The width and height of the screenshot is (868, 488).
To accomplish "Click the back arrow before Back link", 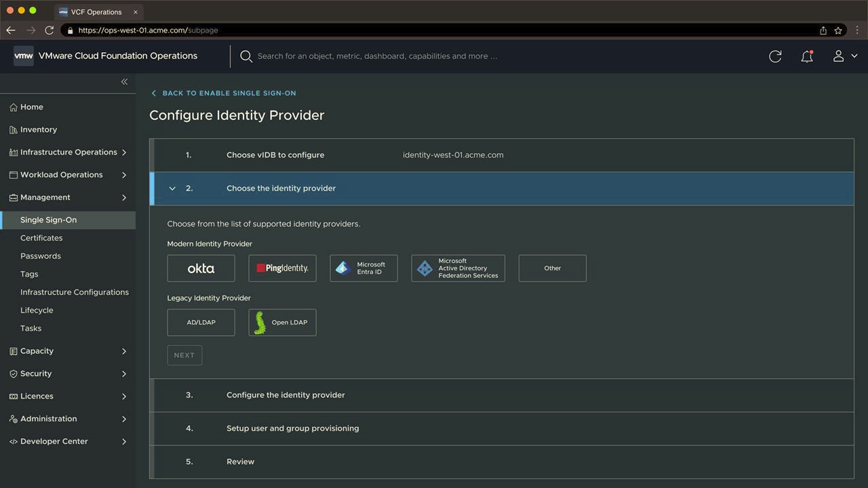I will click(x=154, y=93).
